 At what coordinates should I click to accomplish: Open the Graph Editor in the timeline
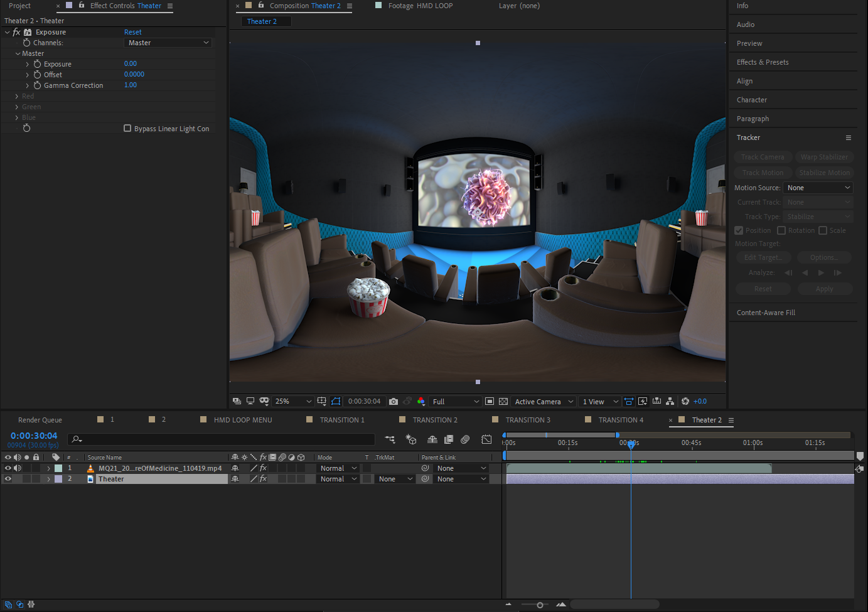point(486,439)
